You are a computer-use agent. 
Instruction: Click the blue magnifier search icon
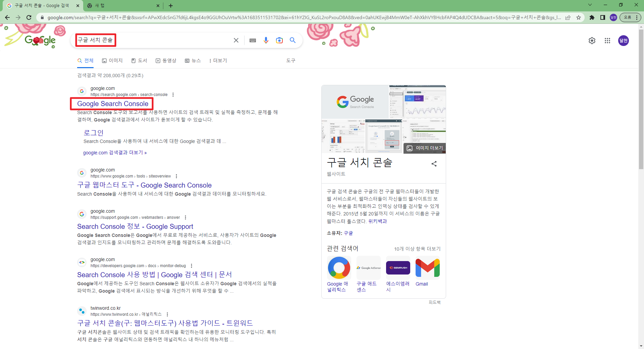pyautogui.click(x=292, y=40)
